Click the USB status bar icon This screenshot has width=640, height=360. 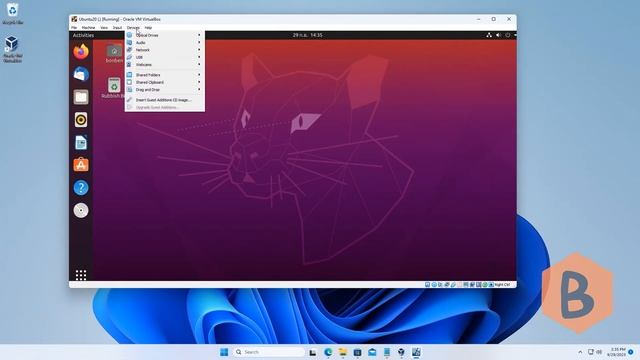point(453,284)
